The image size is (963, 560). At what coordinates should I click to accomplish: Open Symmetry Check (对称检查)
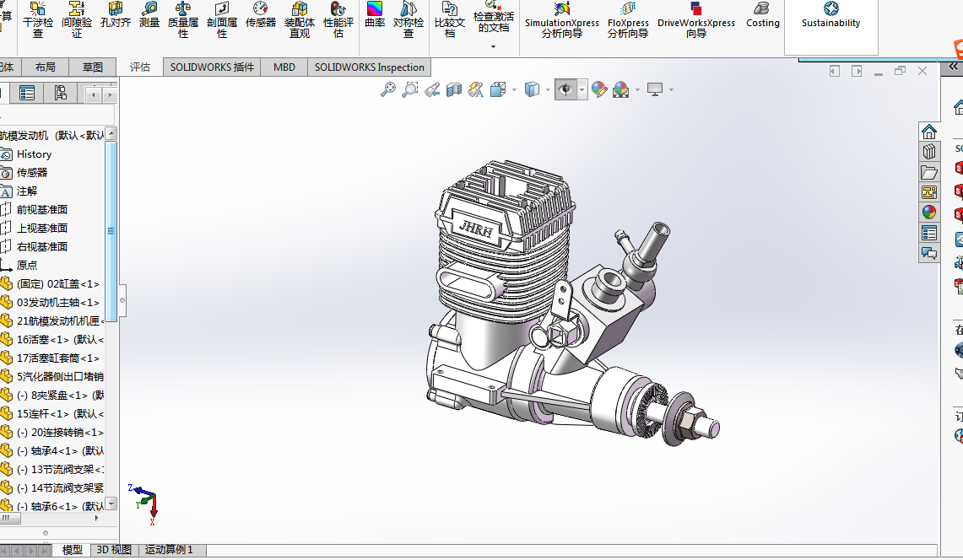coord(408,19)
